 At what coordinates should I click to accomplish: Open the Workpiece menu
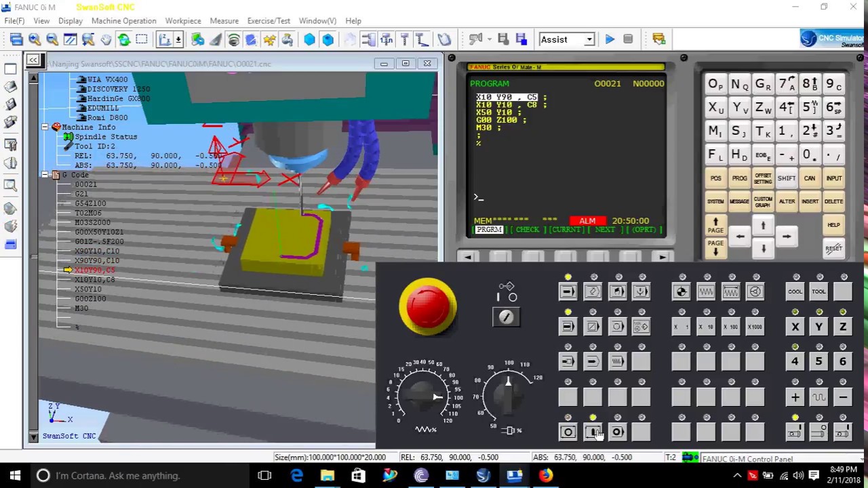pos(183,21)
